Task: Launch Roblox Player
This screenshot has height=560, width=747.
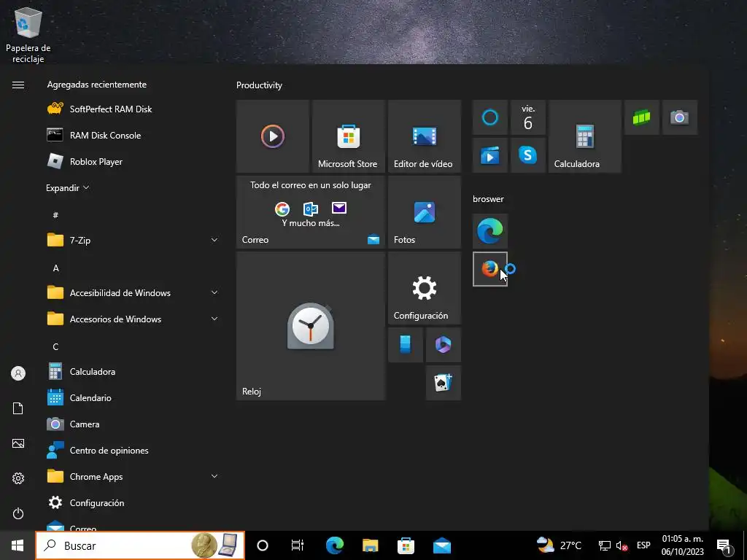Action: coord(133,161)
